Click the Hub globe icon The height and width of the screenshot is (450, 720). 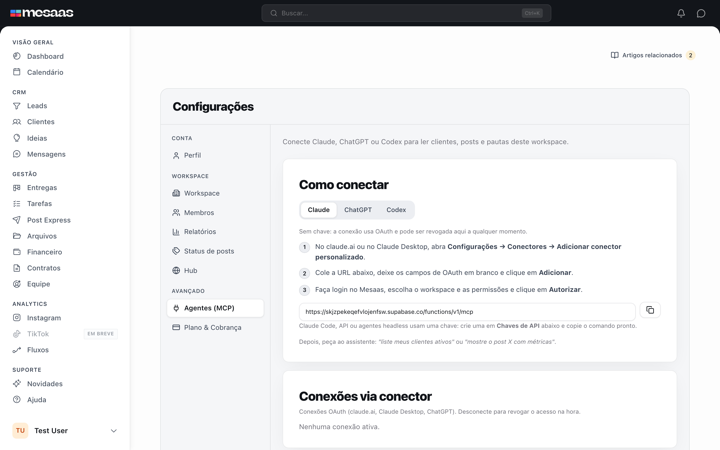[176, 270]
